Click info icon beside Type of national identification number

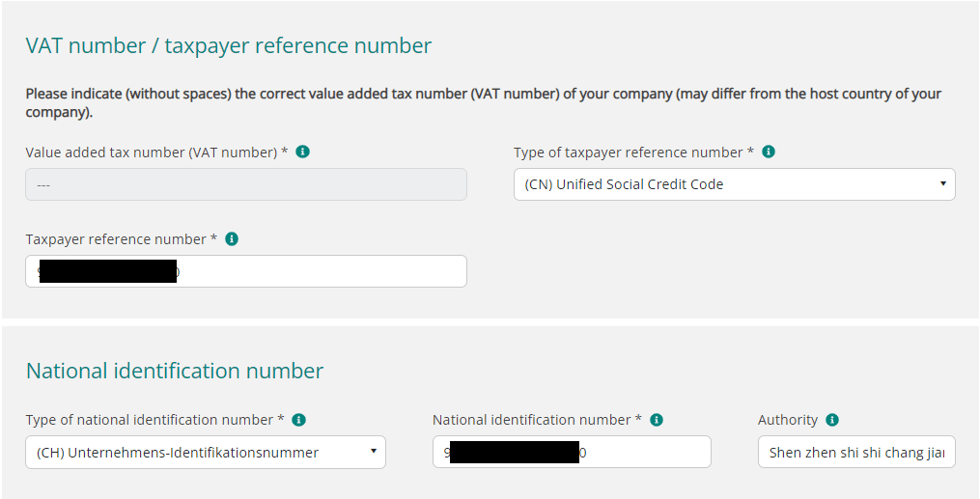tap(299, 420)
